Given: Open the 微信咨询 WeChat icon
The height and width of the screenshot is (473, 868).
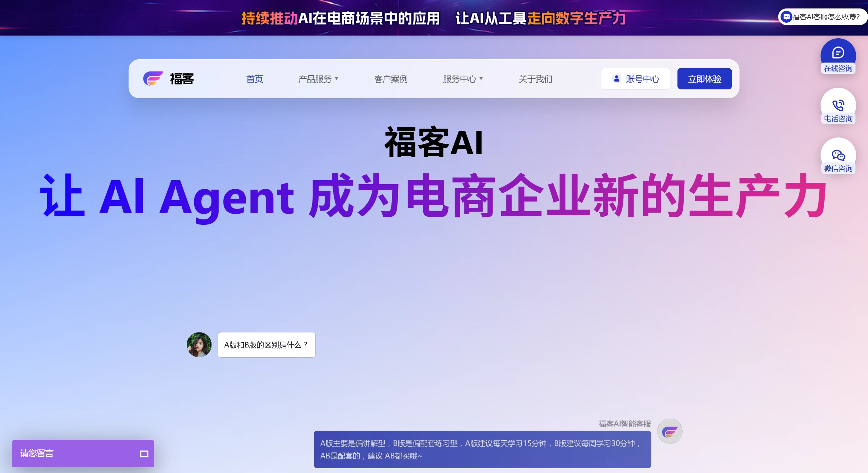Looking at the screenshot, I should [837, 155].
